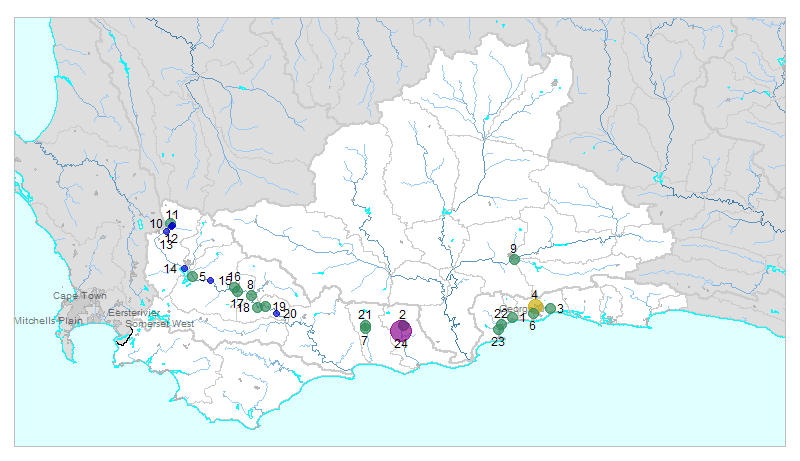The image size is (800, 461).
Task: Select the green marker labeled 3
Action: pos(550,308)
